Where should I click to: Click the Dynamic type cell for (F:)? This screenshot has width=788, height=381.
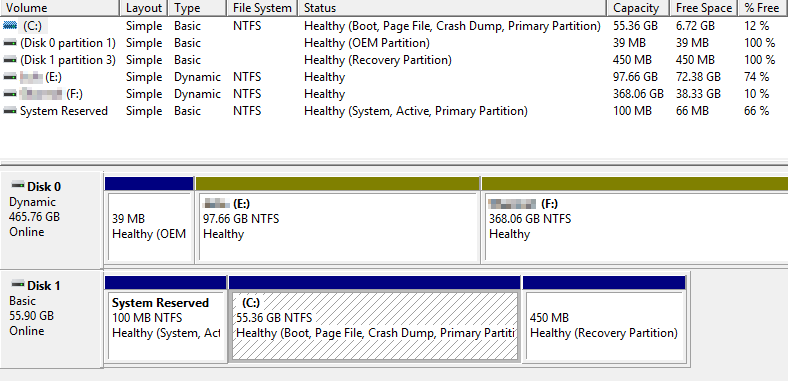[x=197, y=94]
